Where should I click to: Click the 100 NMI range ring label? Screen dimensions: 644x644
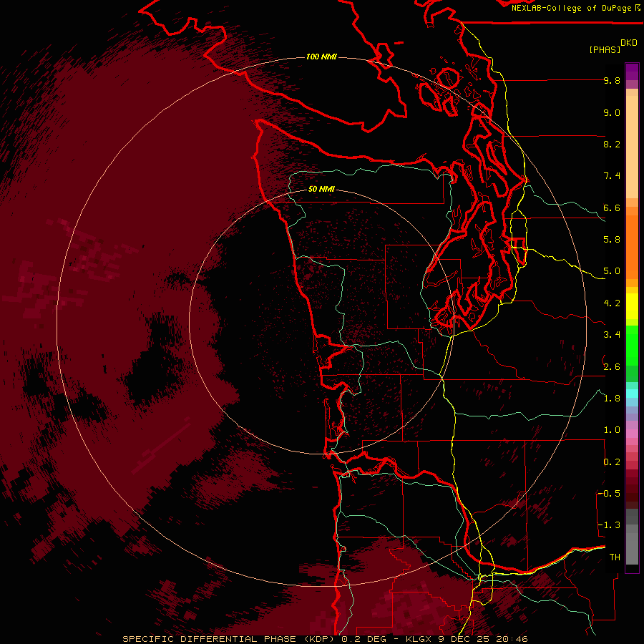(321, 57)
